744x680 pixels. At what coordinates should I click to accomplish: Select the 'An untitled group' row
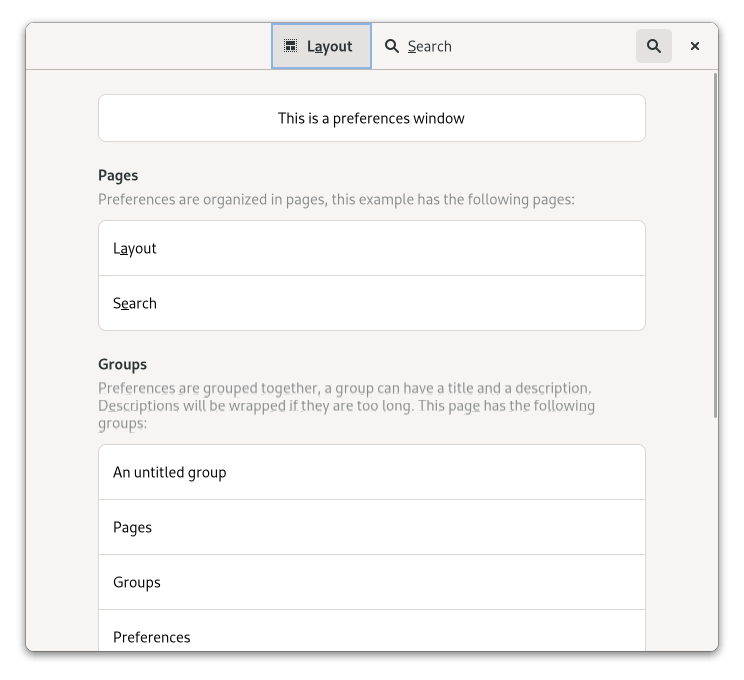click(x=371, y=472)
